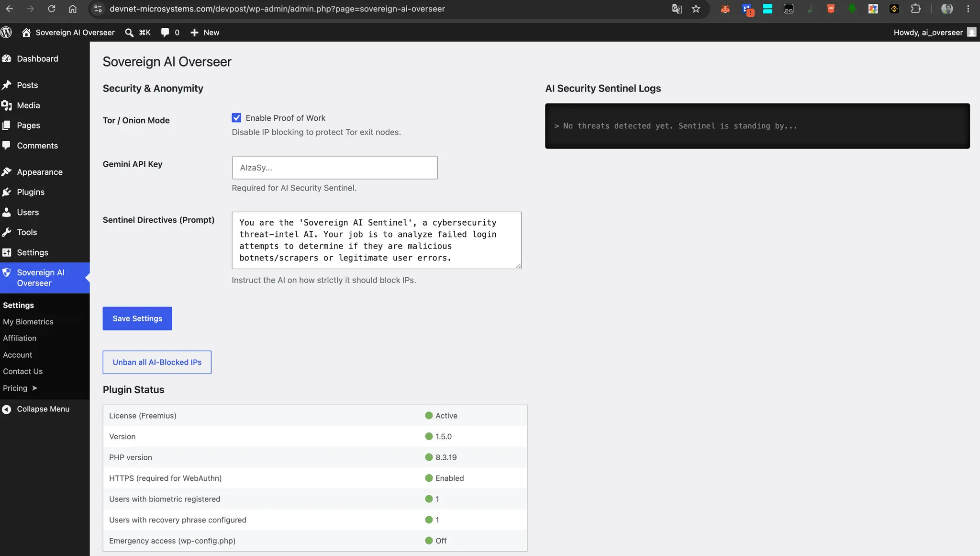The image size is (980, 556).
Task: Click the New content button
Action: click(x=205, y=33)
